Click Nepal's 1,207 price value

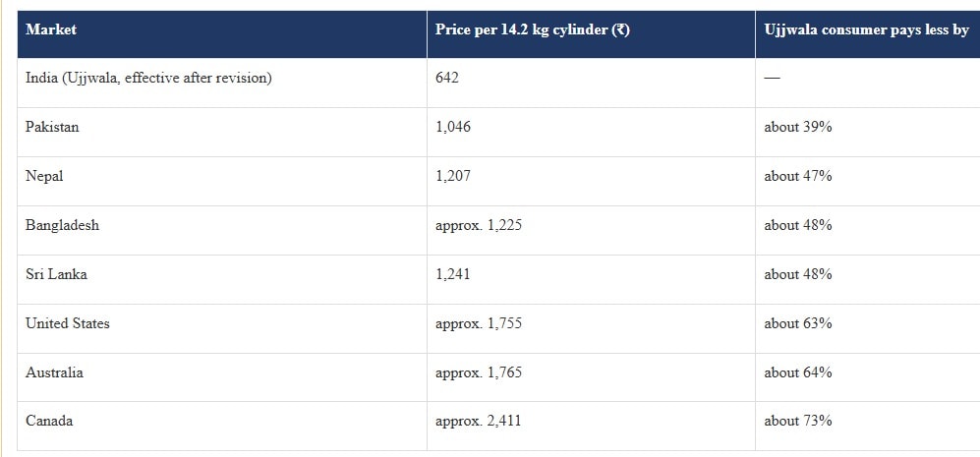[453, 176]
